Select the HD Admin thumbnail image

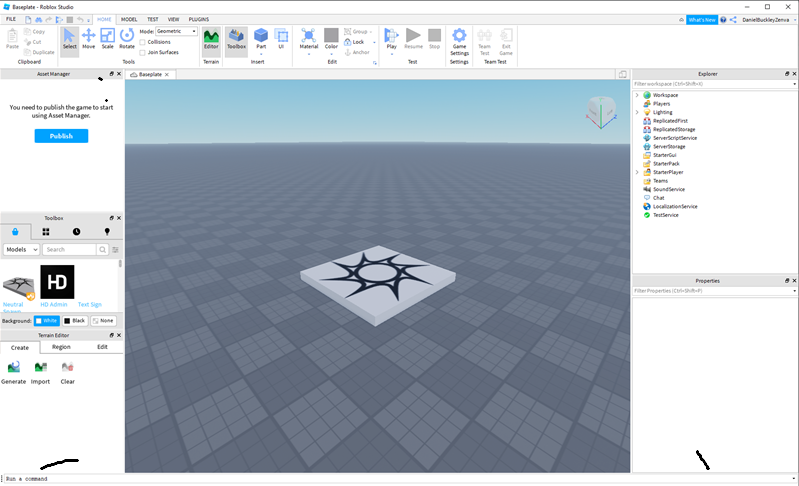tap(57, 282)
